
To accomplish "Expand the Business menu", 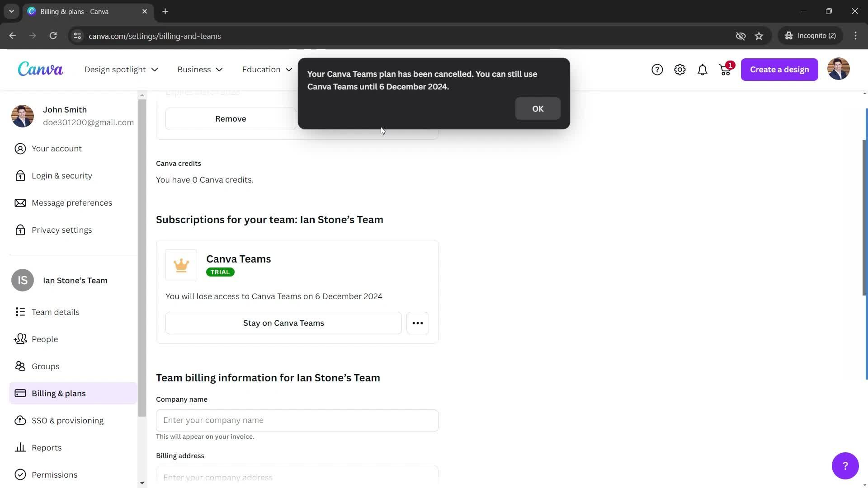I will point(200,70).
